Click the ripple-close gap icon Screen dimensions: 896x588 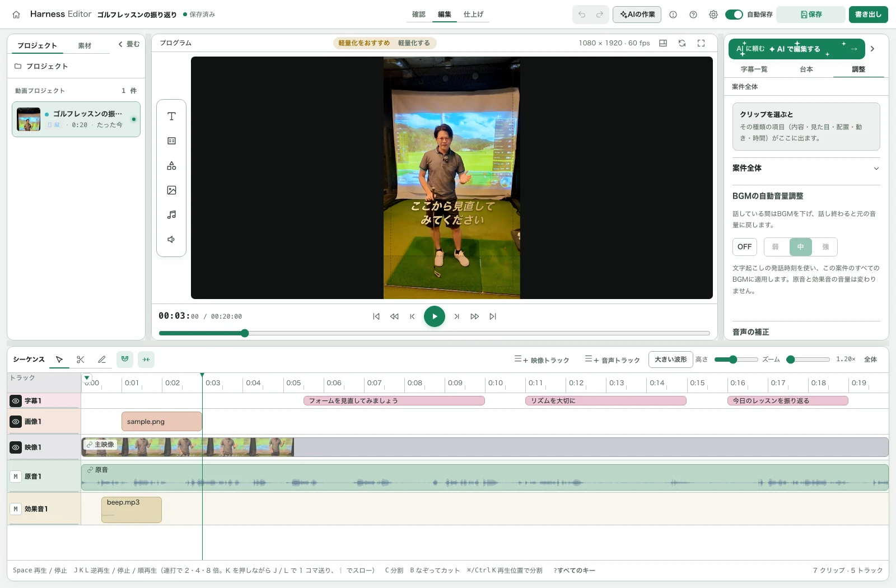pyautogui.click(x=146, y=359)
